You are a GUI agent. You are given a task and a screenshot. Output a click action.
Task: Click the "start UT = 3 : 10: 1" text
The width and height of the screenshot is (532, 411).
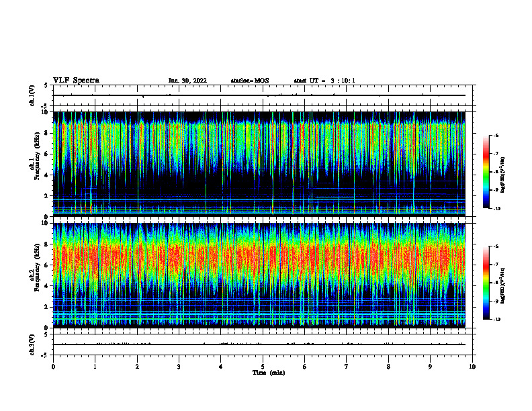[x=324, y=81]
